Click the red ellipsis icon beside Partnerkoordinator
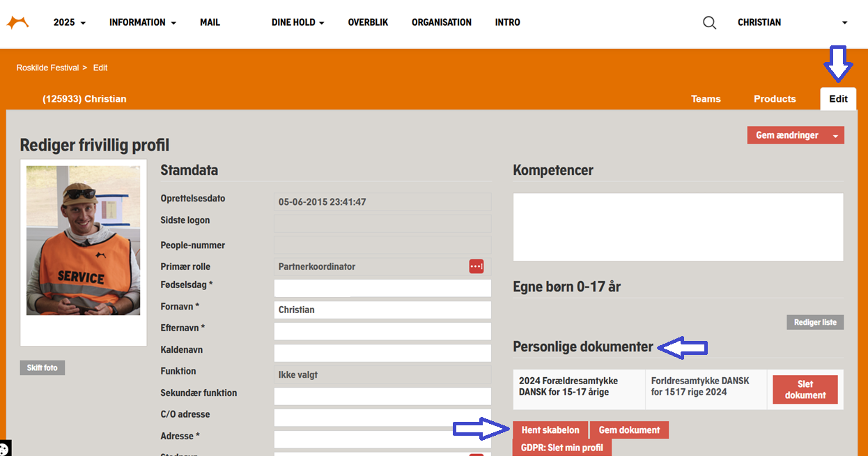Image resolution: width=868 pixels, height=456 pixels. tap(476, 266)
